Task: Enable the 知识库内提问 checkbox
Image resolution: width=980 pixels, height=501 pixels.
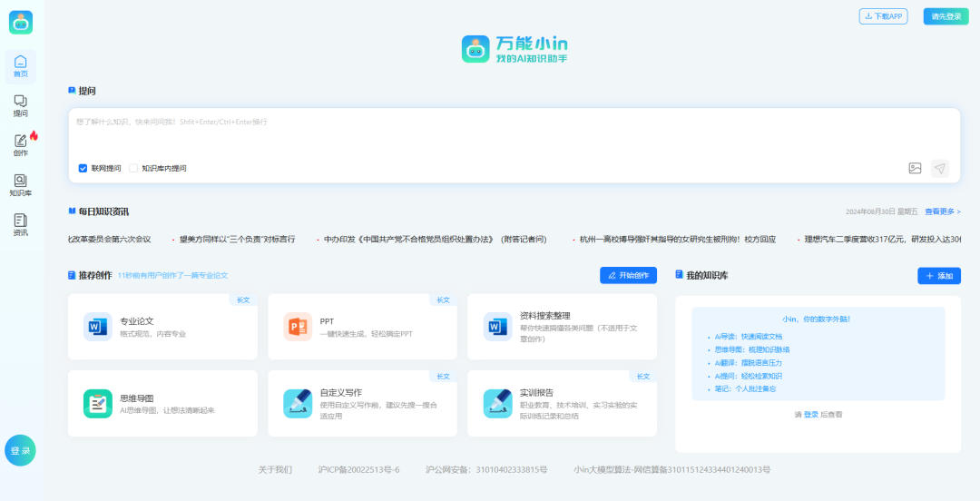Action: tap(133, 168)
